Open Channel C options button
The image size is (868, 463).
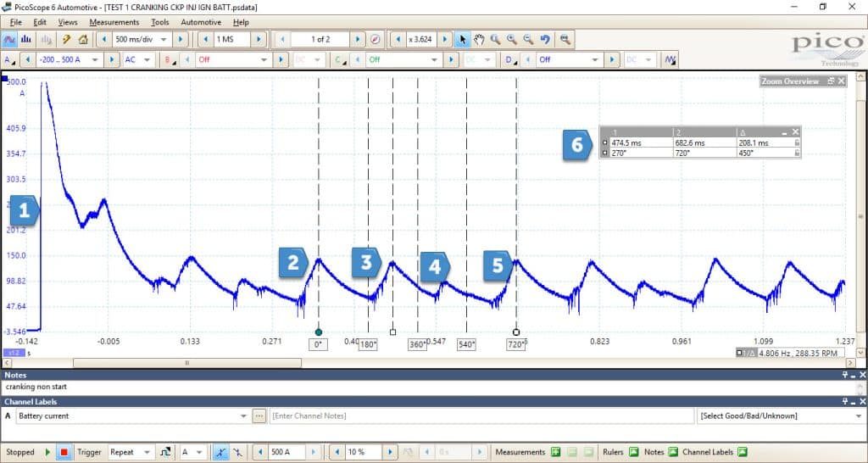(339, 59)
